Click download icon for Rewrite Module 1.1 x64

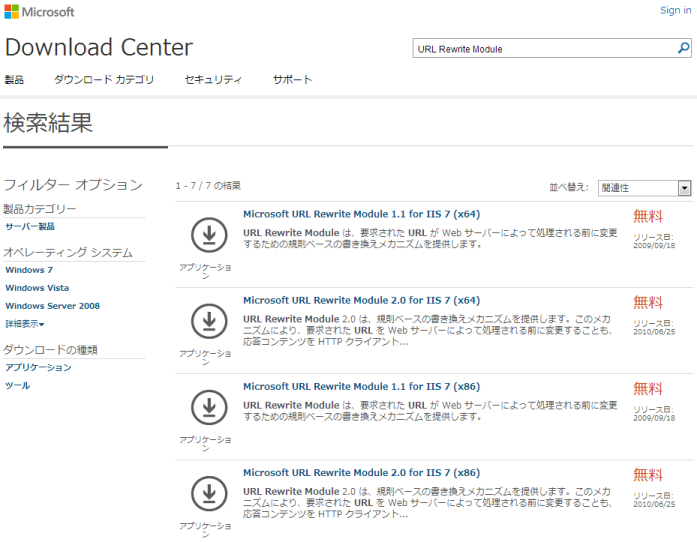click(209, 235)
